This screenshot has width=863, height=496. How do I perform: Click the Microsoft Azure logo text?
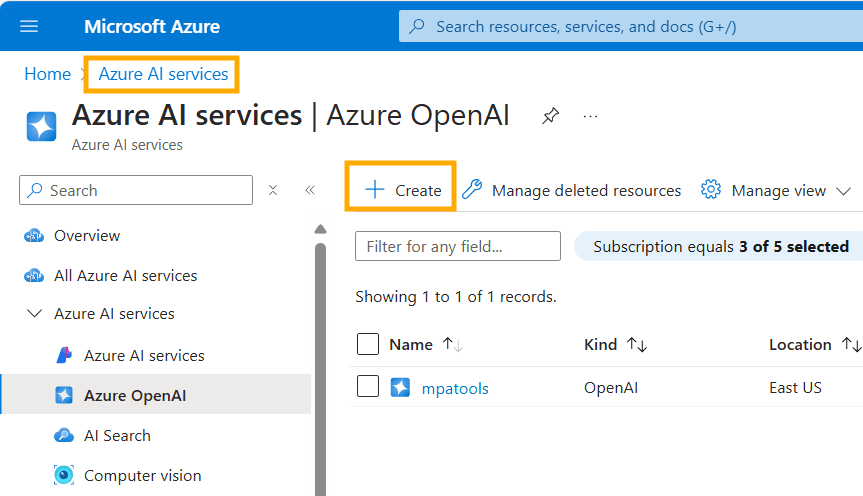click(x=152, y=26)
